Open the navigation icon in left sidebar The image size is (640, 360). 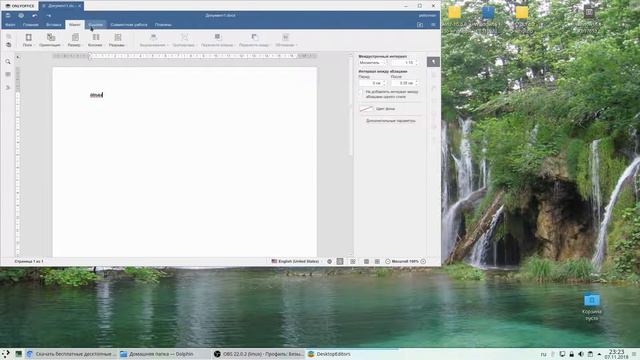(x=8, y=87)
